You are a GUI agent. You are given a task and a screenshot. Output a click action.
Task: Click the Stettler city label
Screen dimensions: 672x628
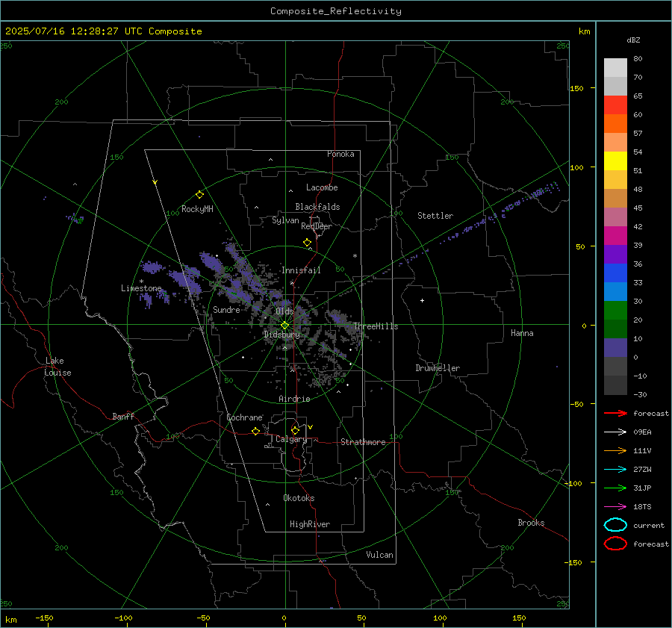pyautogui.click(x=435, y=216)
